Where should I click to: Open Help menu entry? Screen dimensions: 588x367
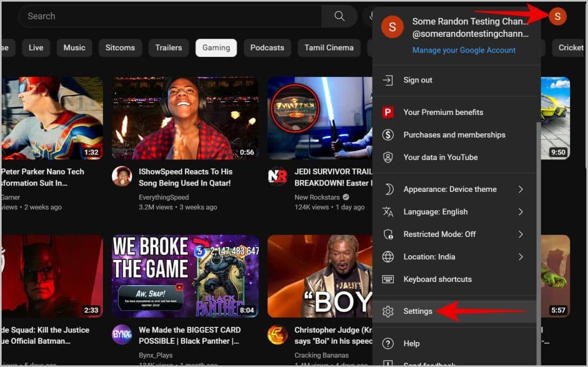click(x=454, y=343)
